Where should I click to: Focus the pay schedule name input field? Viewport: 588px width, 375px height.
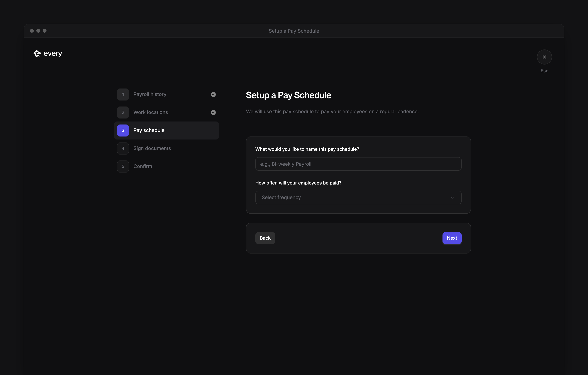point(358,164)
